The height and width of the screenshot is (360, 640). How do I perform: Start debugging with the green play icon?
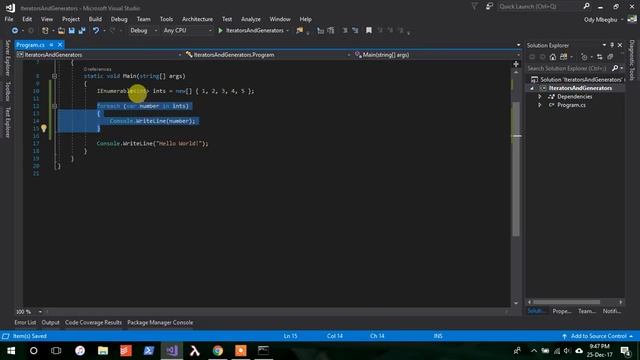click(x=220, y=31)
